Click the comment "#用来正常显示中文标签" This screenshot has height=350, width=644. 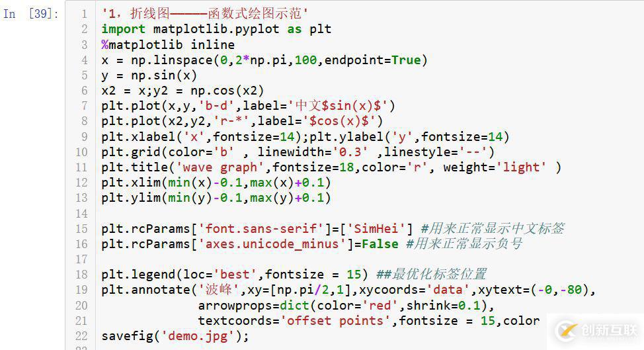[493, 228]
